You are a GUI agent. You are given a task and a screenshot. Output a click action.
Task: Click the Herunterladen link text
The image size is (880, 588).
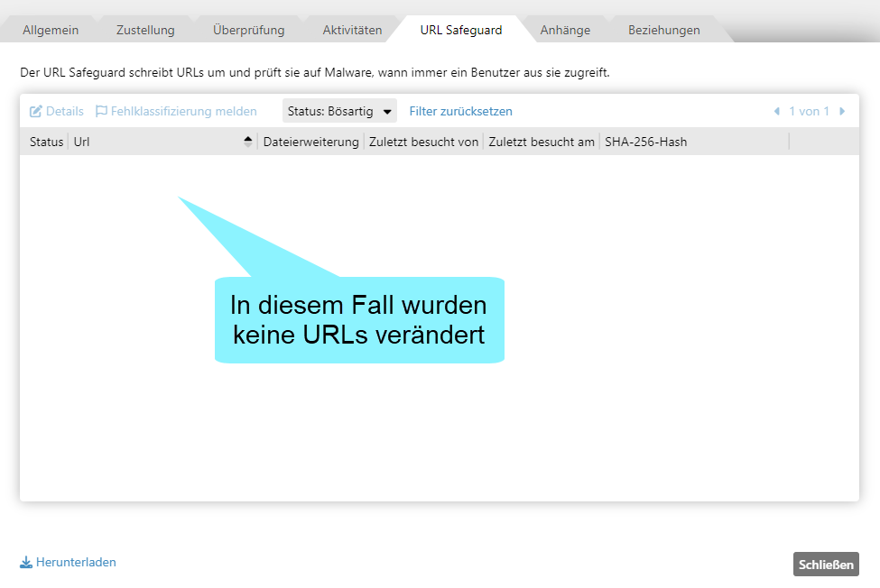click(x=76, y=562)
